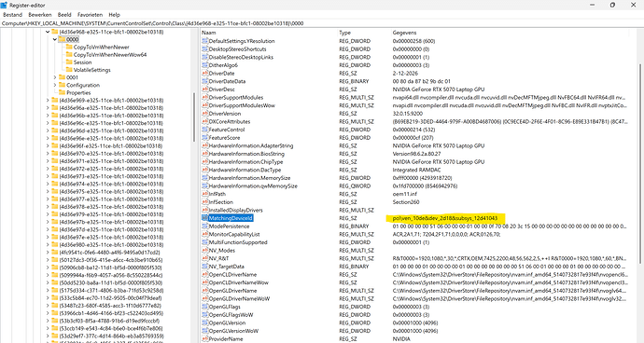Click the icon beside ModePersistence value

click(205, 226)
